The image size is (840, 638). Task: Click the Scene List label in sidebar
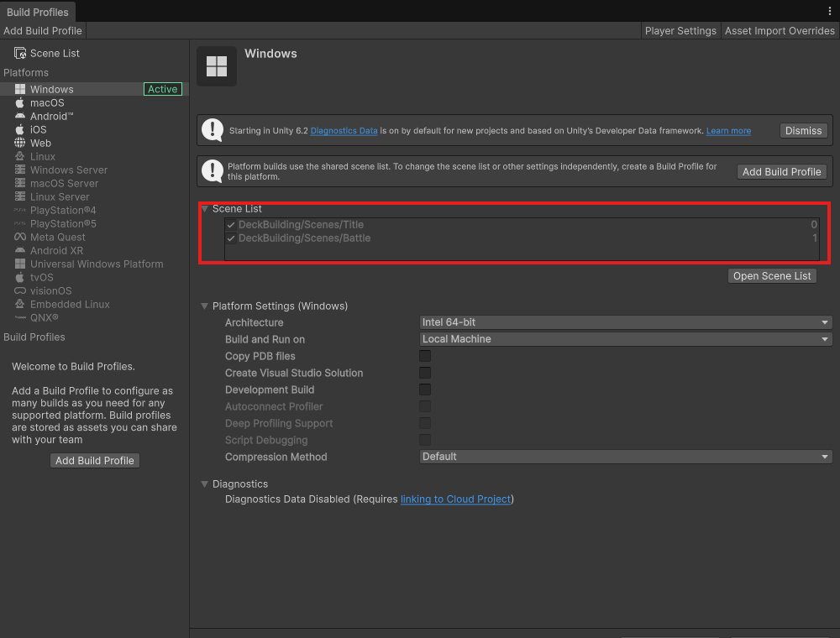55,53
